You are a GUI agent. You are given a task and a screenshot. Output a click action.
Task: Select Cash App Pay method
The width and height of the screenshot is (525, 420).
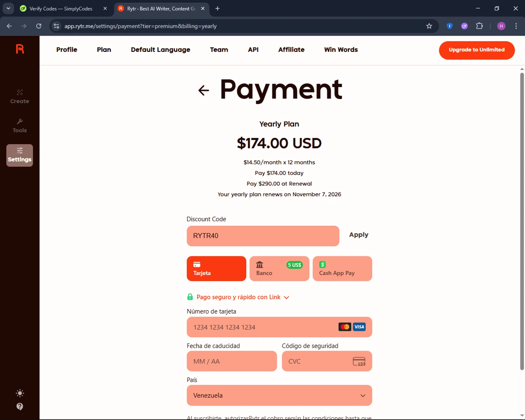[342, 268]
